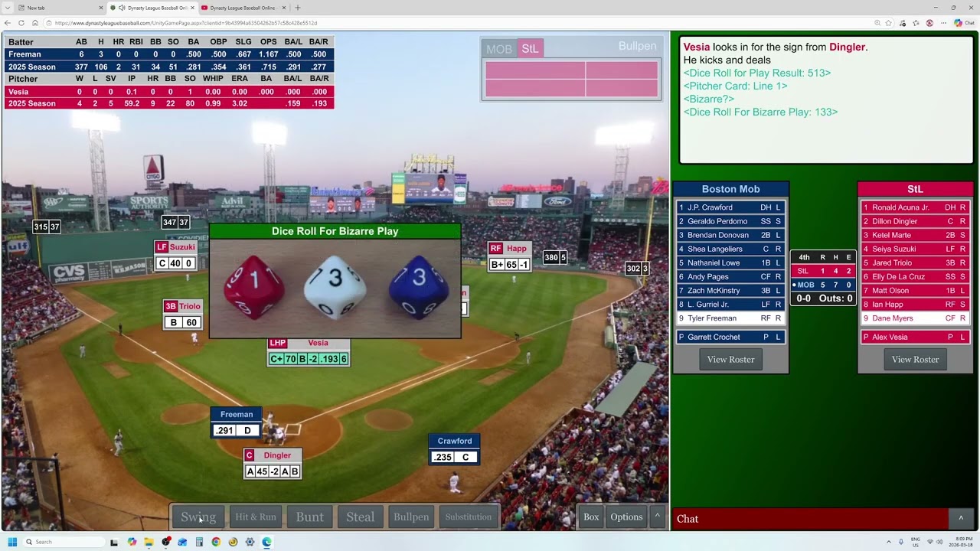Open Favorites list icon
Screen dimensions: 980x551
pyautogui.click(x=916, y=23)
